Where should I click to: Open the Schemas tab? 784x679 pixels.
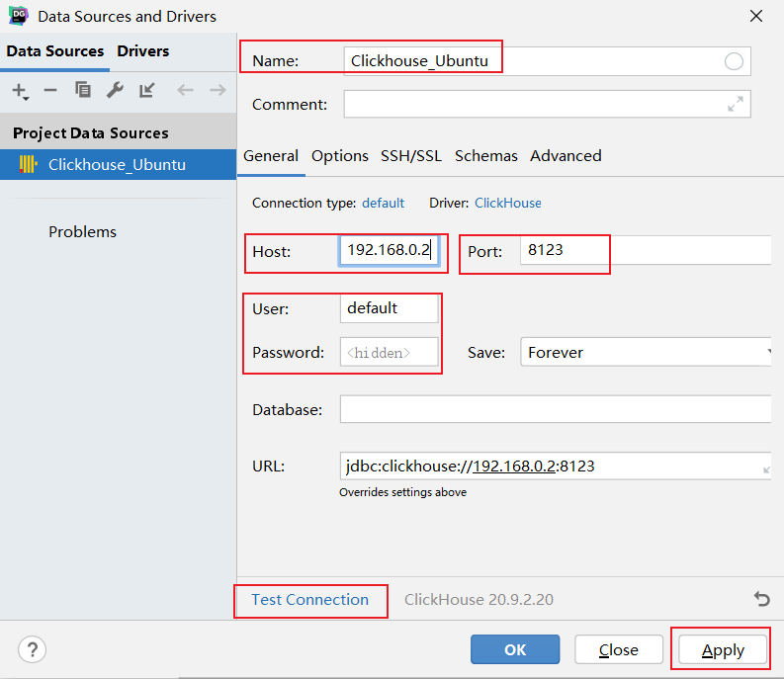tap(486, 156)
